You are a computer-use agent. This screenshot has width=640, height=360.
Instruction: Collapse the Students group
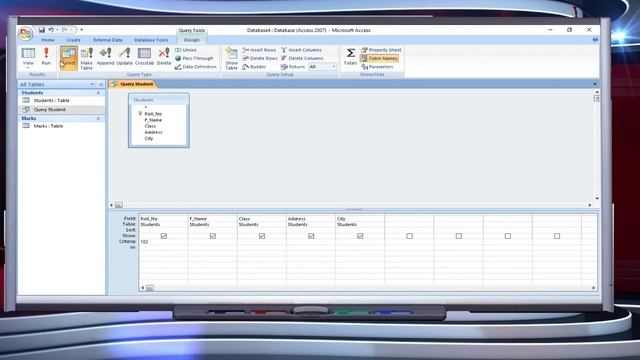pos(98,93)
